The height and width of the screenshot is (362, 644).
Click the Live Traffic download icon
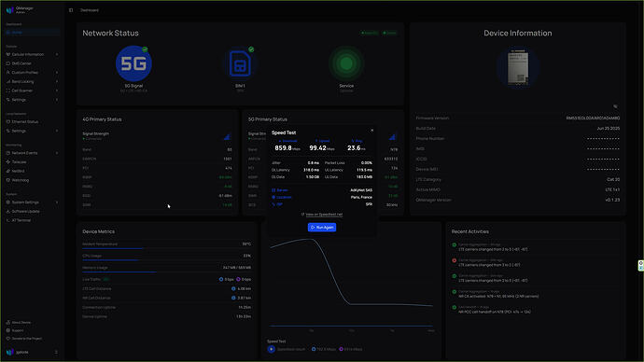[x=221, y=279]
